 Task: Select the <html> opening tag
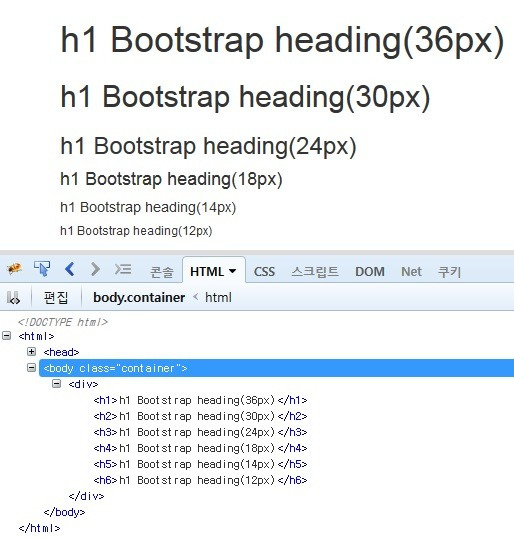point(36,336)
